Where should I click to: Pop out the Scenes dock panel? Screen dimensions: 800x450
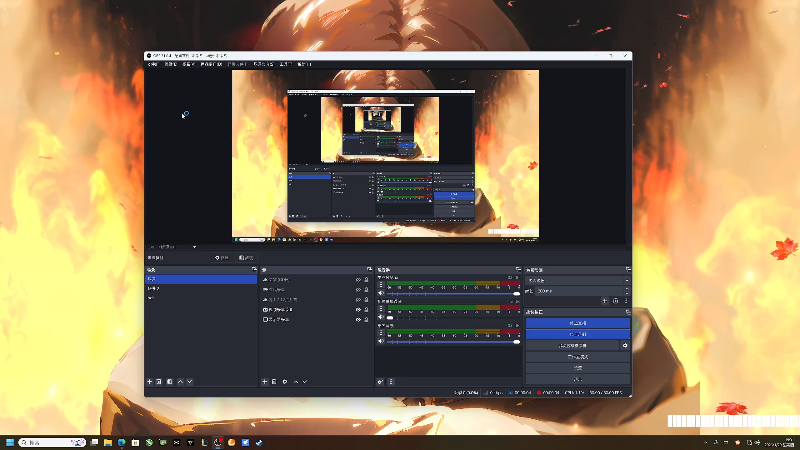(x=254, y=269)
